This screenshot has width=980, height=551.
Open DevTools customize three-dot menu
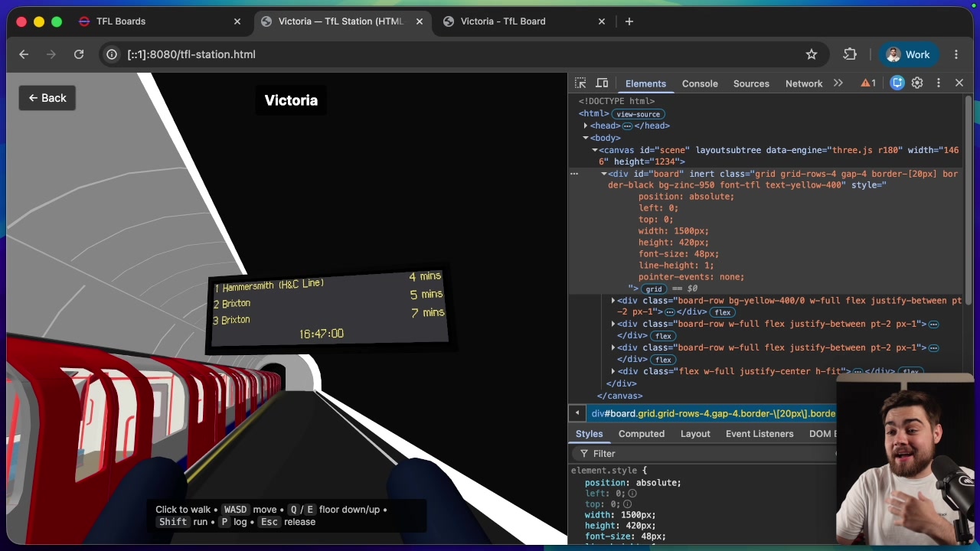click(x=939, y=83)
